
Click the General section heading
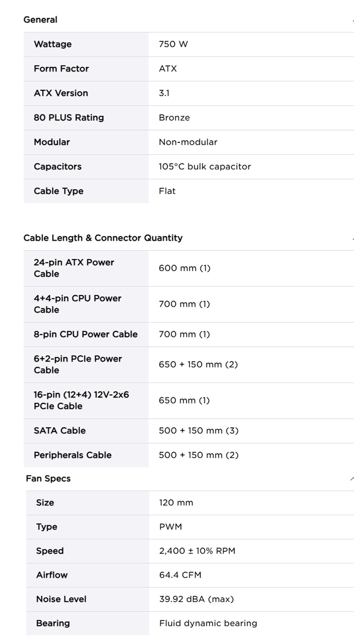coord(40,20)
